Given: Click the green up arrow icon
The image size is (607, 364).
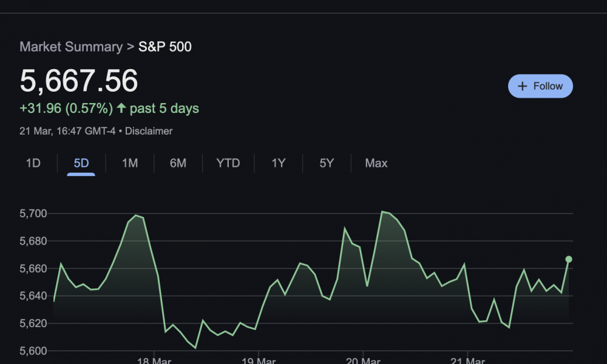Looking at the screenshot, I should tap(121, 108).
